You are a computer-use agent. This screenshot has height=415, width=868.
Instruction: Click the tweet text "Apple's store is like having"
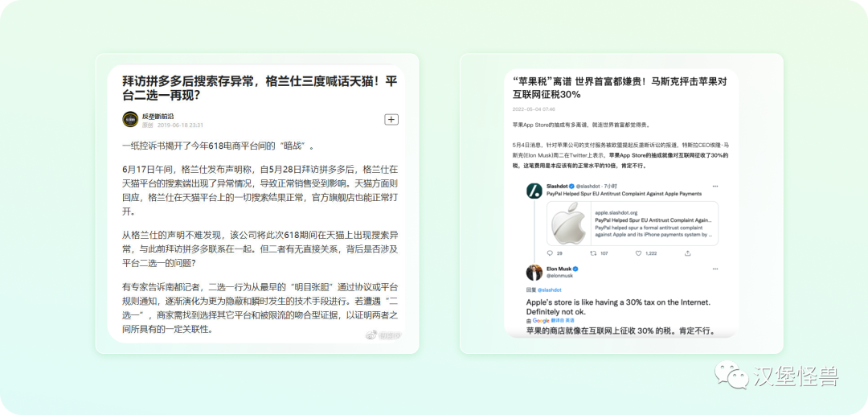(618, 307)
